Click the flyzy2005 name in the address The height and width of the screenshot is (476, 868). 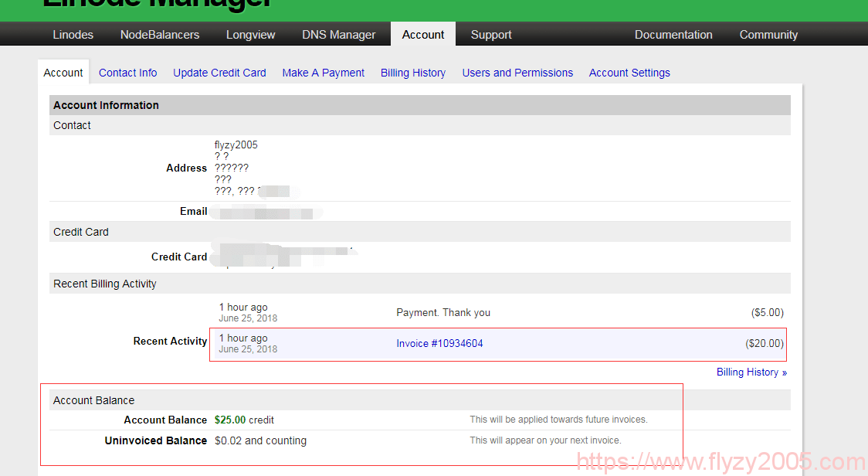236,144
